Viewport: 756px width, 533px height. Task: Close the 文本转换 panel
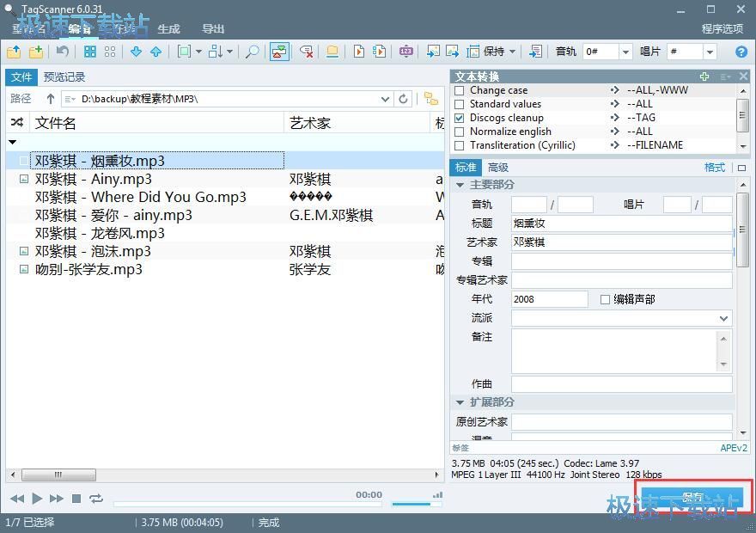[743, 77]
